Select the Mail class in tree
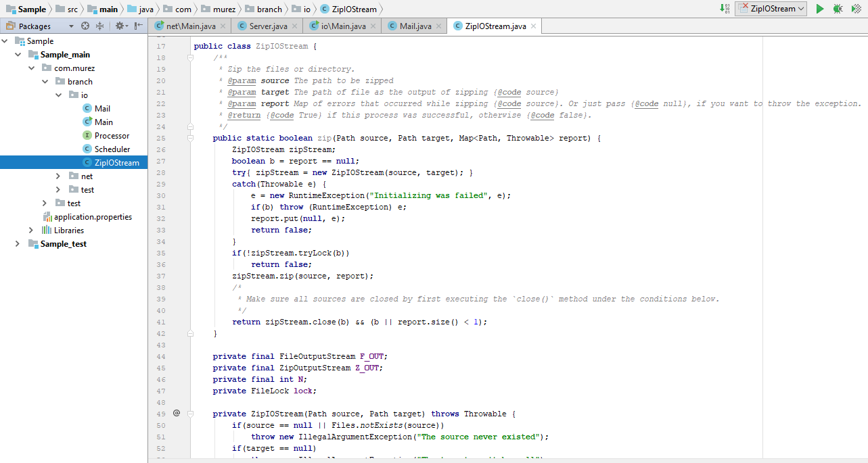868x463 pixels. (74, 109)
